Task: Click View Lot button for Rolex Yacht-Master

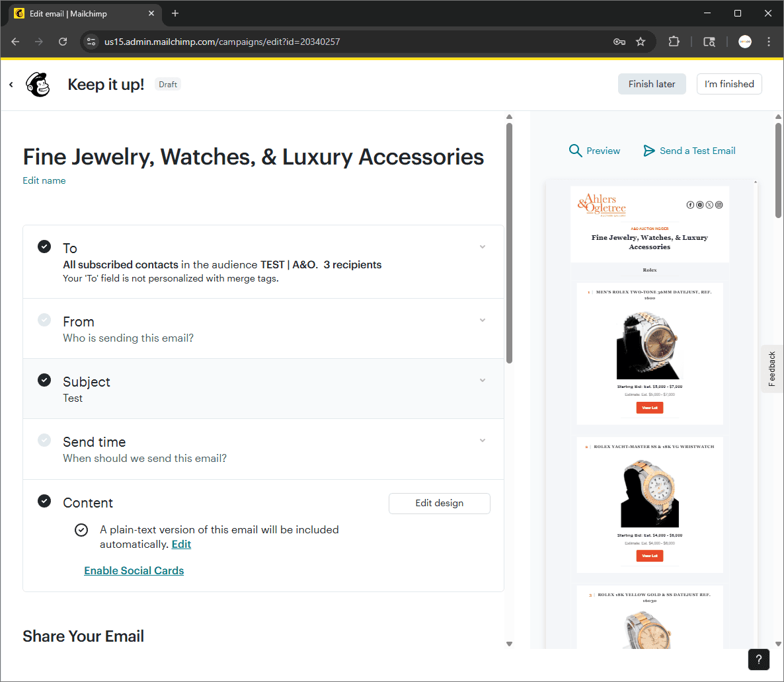Action: [x=650, y=556]
